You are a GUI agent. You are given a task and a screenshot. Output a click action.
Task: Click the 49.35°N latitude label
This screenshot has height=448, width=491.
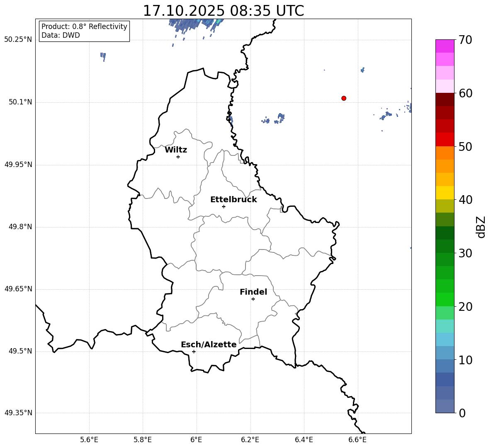tap(18, 413)
